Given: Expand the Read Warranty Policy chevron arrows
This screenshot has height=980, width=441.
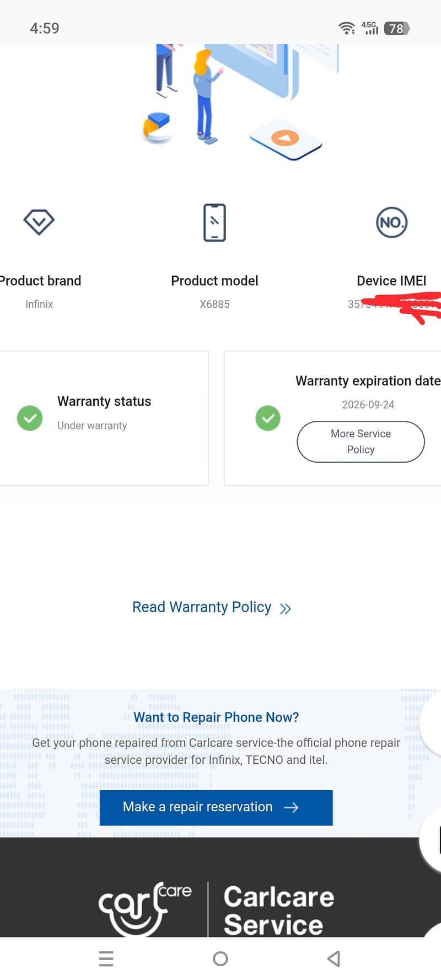Looking at the screenshot, I should [x=285, y=608].
